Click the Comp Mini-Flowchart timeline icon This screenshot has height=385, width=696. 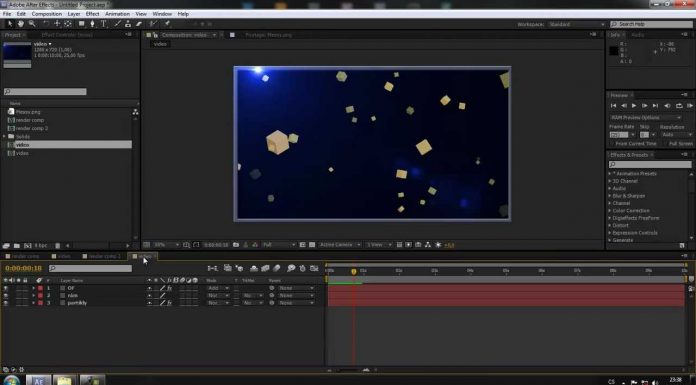pyautogui.click(x=213, y=268)
